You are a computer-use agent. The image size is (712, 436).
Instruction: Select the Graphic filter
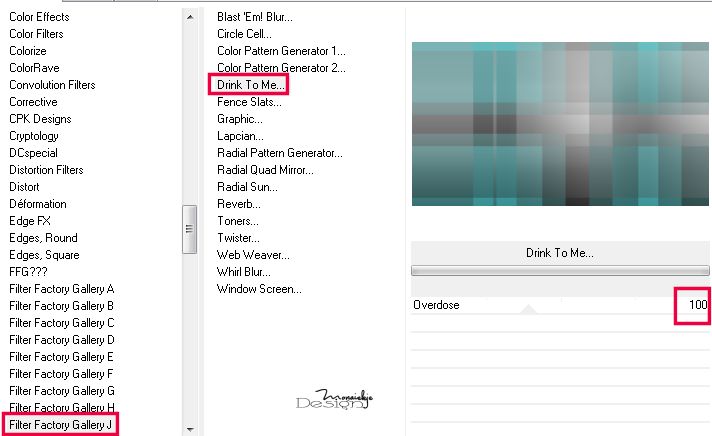coord(240,119)
